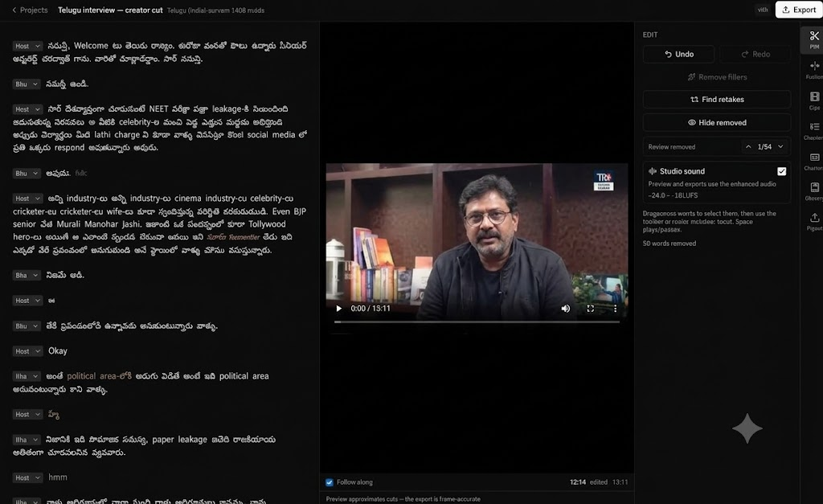Mute the video with the speaker icon
The width and height of the screenshot is (823, 504).
pos(565,308)
